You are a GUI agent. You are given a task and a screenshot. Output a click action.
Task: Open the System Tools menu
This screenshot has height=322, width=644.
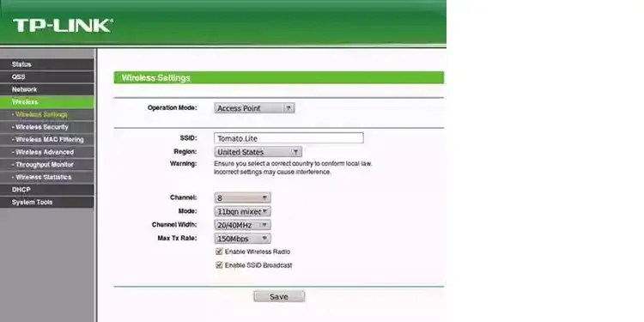coord(47,202)
